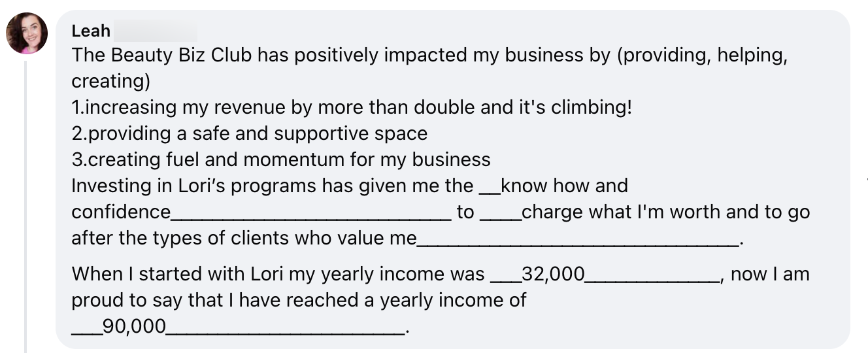Click the blank line after 32,000

click(652, 278)
